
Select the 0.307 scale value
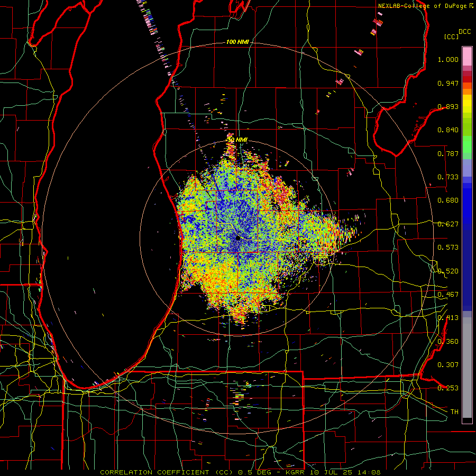[448, 365]
